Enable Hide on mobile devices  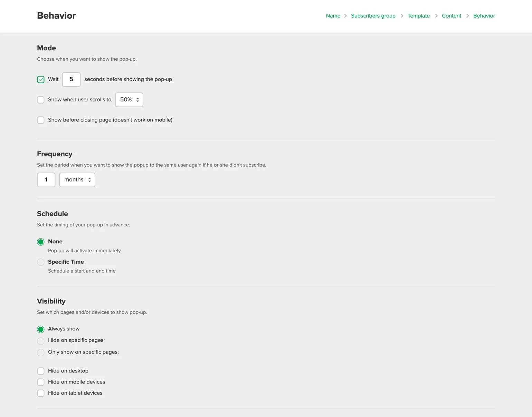[x=41, y=382]
